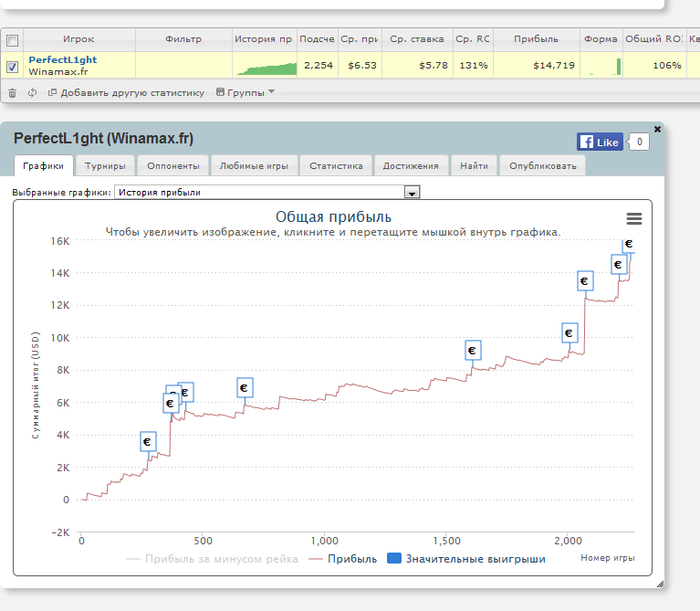
Task: Toggle the 'Прибыль' red line legend
Action: pos(343,559)
